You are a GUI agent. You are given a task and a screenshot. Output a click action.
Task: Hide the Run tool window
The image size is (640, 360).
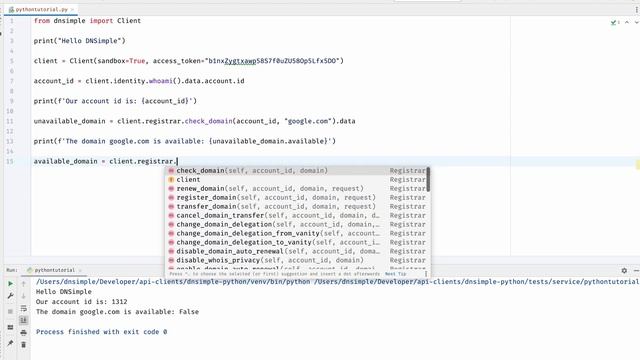(636, 270)
